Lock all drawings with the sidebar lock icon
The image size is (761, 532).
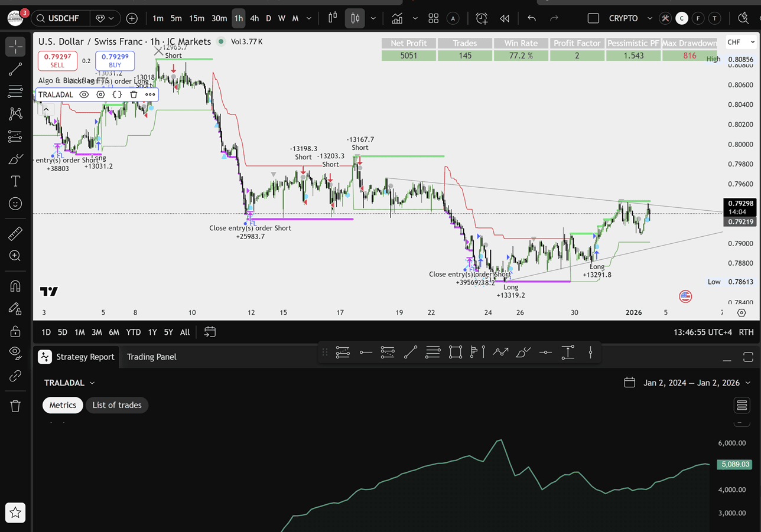pos(14,331)
